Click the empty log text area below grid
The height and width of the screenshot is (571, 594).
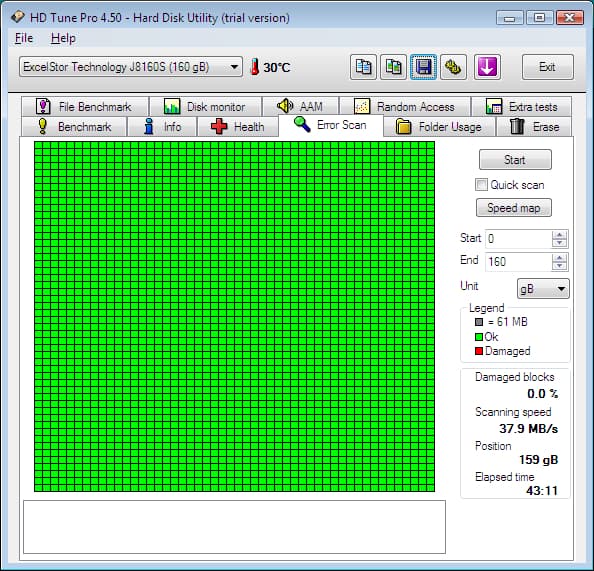234,527
